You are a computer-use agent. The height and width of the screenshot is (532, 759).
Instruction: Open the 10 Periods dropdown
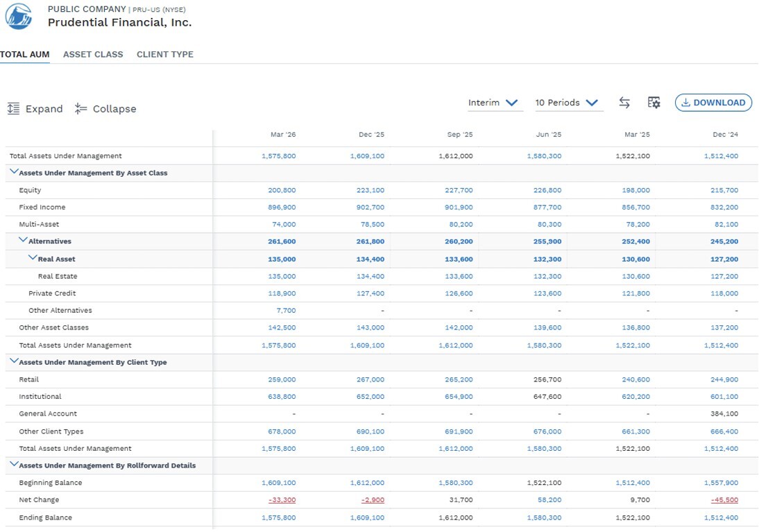569,103
